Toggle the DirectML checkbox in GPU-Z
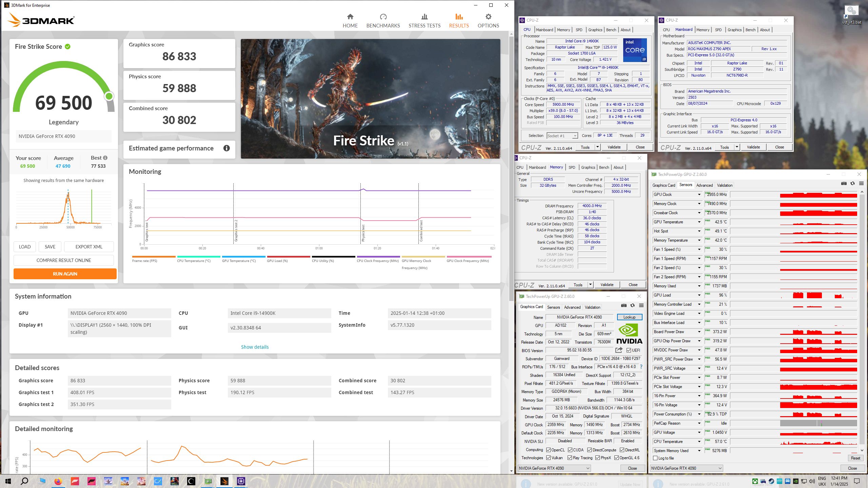This screenshot has width=868, height=488. click(622, 450)
